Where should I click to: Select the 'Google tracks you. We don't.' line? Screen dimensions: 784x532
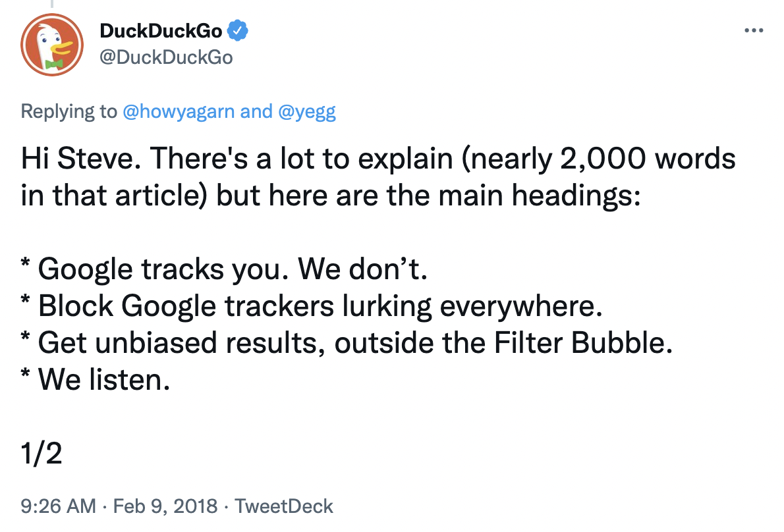pyautogui.click(x=224, y=269)
